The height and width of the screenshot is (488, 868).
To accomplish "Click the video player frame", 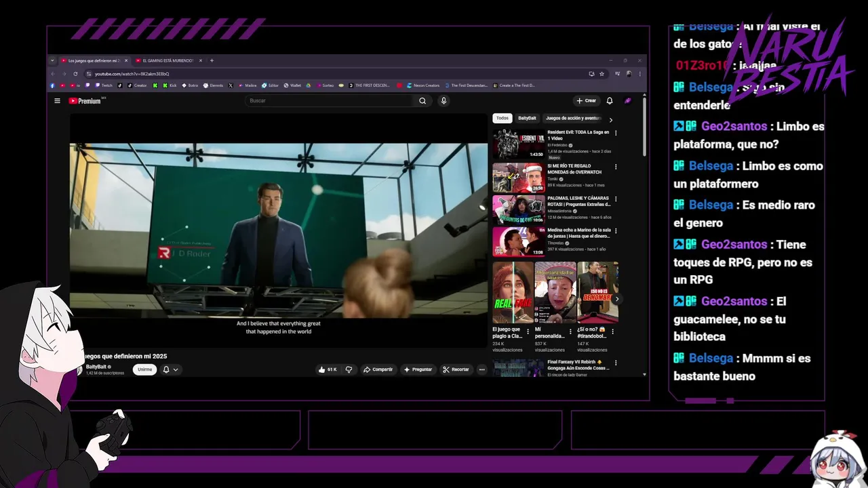I will click(x=279, y=230).
